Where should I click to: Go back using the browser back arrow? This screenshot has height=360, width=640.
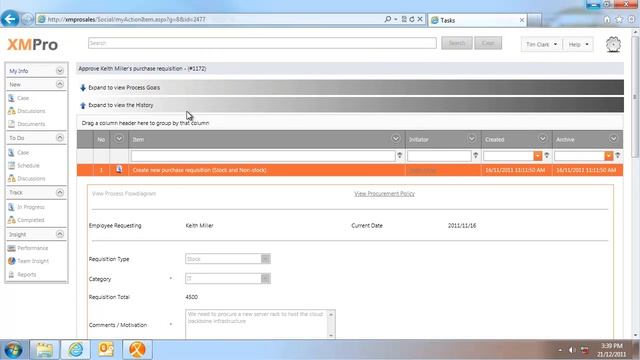[x=10, y=19]
